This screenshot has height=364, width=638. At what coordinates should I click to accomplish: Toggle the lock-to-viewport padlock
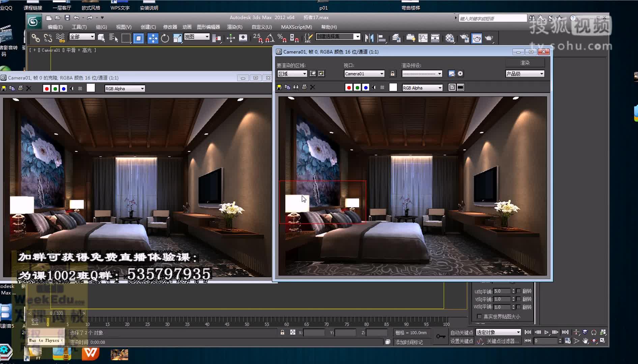393,73
